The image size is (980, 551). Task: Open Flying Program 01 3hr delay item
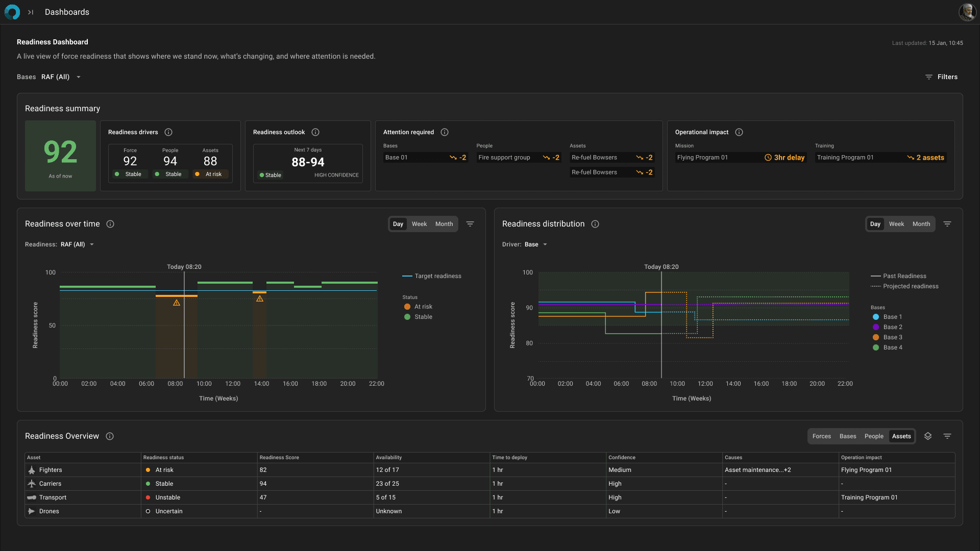[x=741, y=158]
